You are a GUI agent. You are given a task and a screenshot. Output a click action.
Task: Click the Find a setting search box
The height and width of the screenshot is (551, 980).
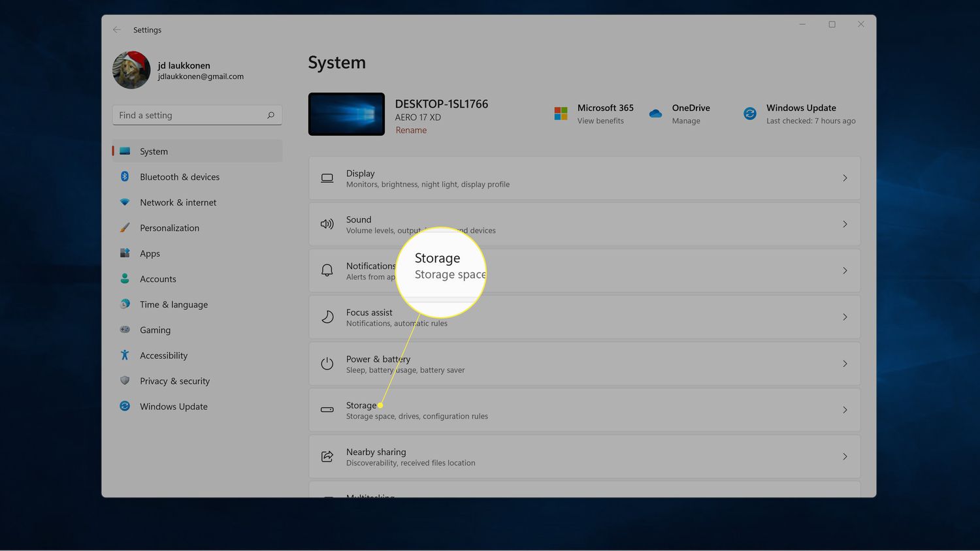point(197,115)
